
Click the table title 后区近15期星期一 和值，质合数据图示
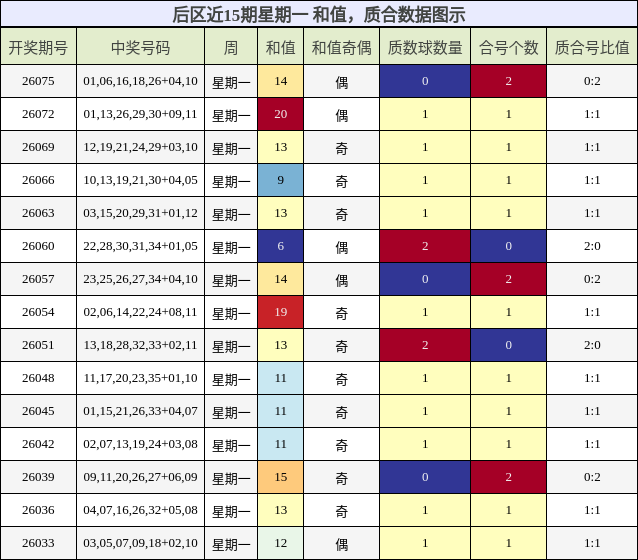pyautogui.click(x=319, y=15)
